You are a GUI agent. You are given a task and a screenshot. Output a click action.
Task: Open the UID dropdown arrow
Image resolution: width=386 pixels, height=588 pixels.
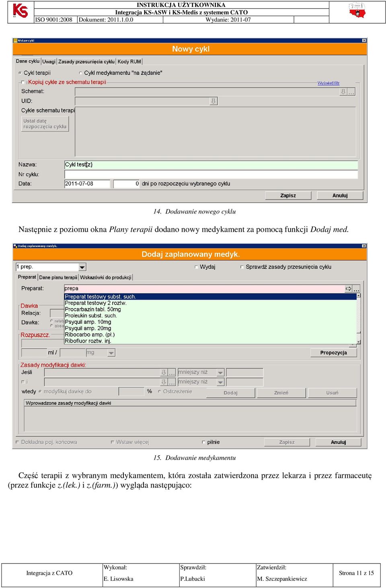click(214, 101)
